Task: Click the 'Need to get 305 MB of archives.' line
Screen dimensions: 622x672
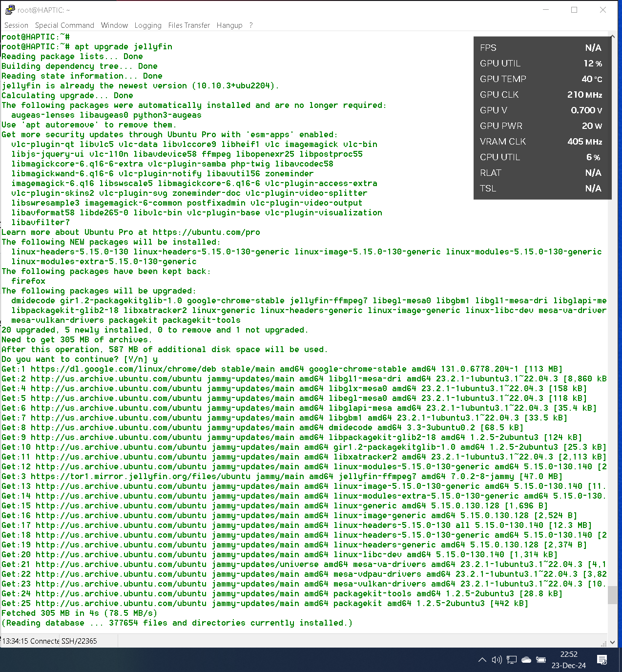Action: point(77,340)
